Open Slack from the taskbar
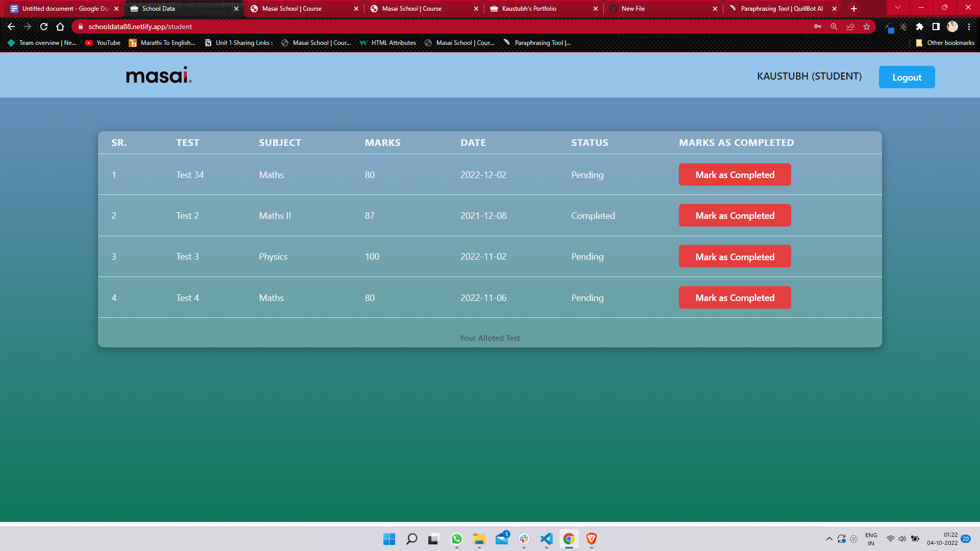This screenshot has height=551, width=980. pyautogui.click(x=524, y=539)
